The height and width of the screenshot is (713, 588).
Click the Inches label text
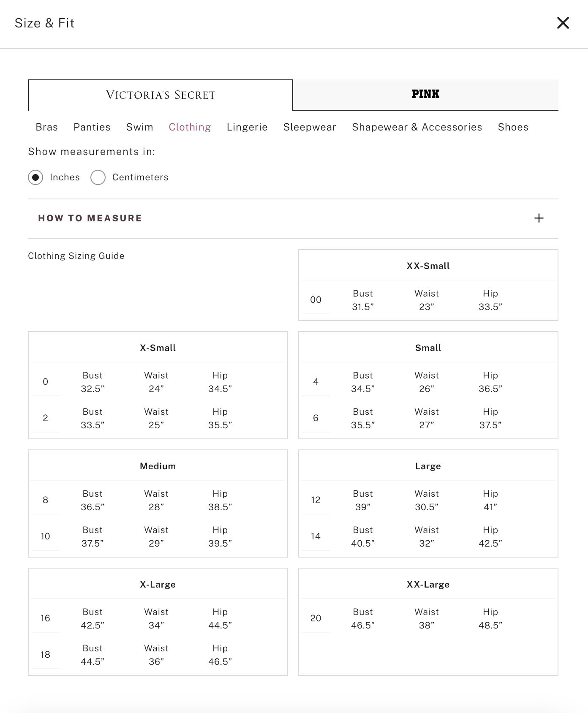click(65, 177)
